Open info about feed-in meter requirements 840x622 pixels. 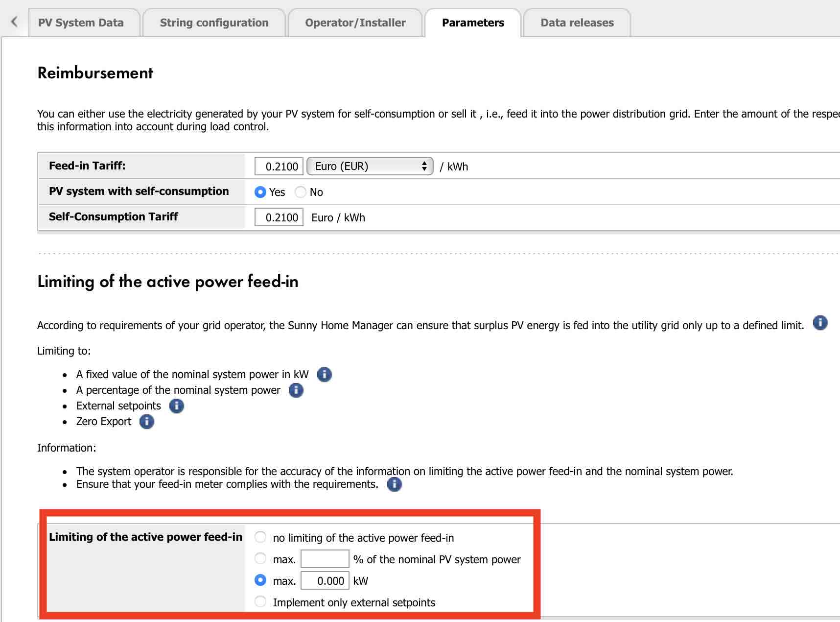[394, 484]
